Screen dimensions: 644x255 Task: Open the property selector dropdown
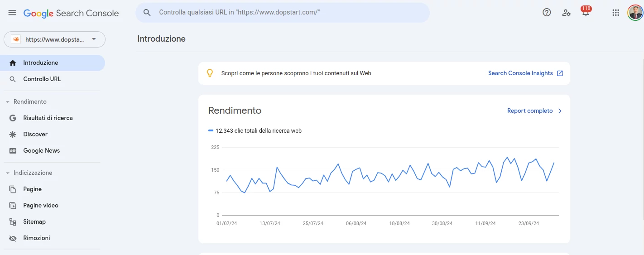click(54, 39)
